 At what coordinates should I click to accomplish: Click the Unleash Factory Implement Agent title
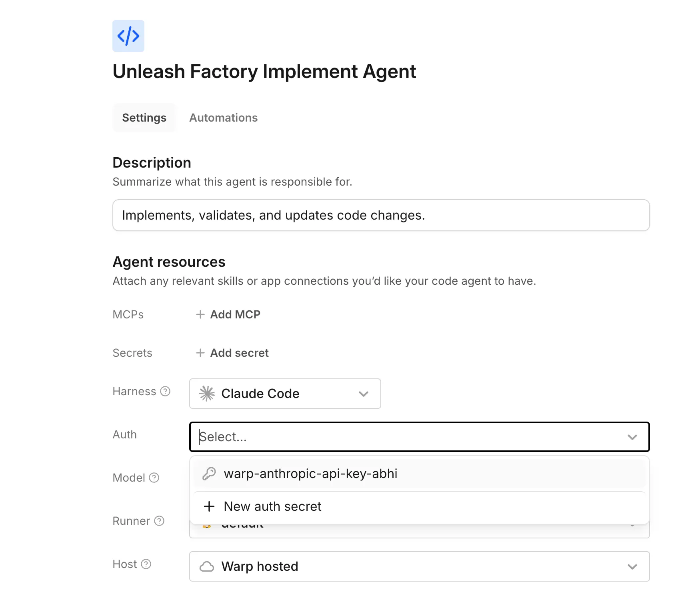264,72
